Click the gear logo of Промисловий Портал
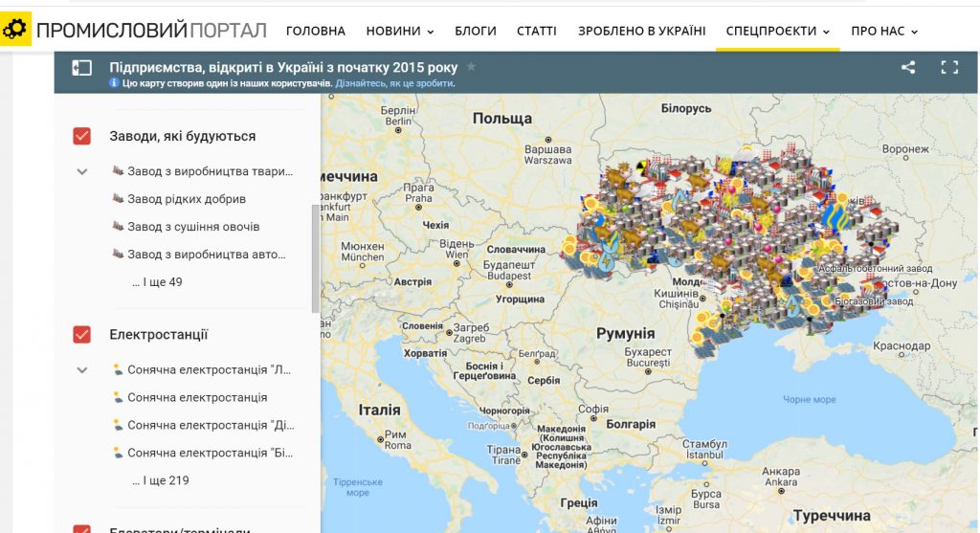 (x=15, y=29)
